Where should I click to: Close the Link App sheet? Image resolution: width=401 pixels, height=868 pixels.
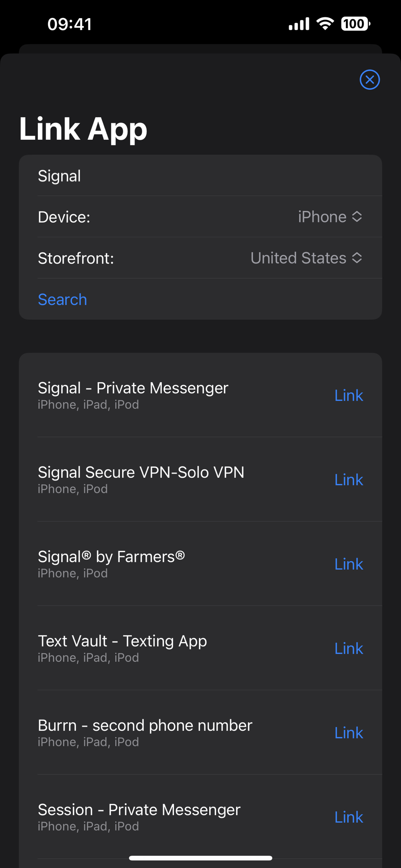point(369,80)
